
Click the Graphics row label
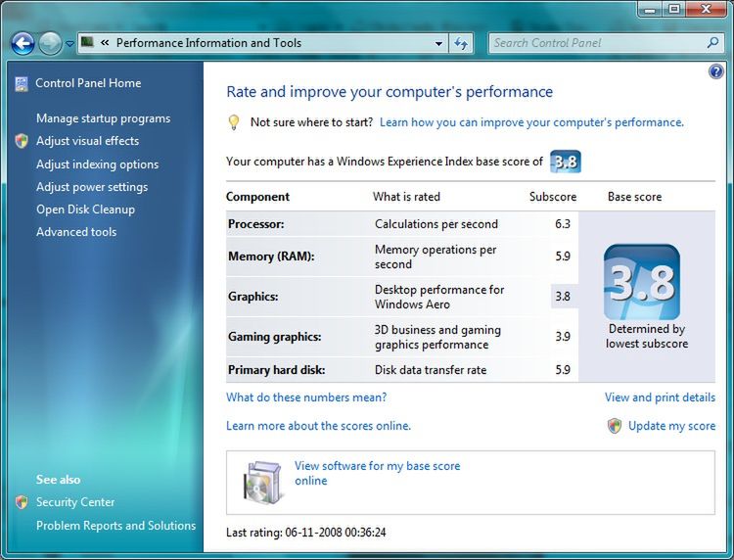point(253,297)
